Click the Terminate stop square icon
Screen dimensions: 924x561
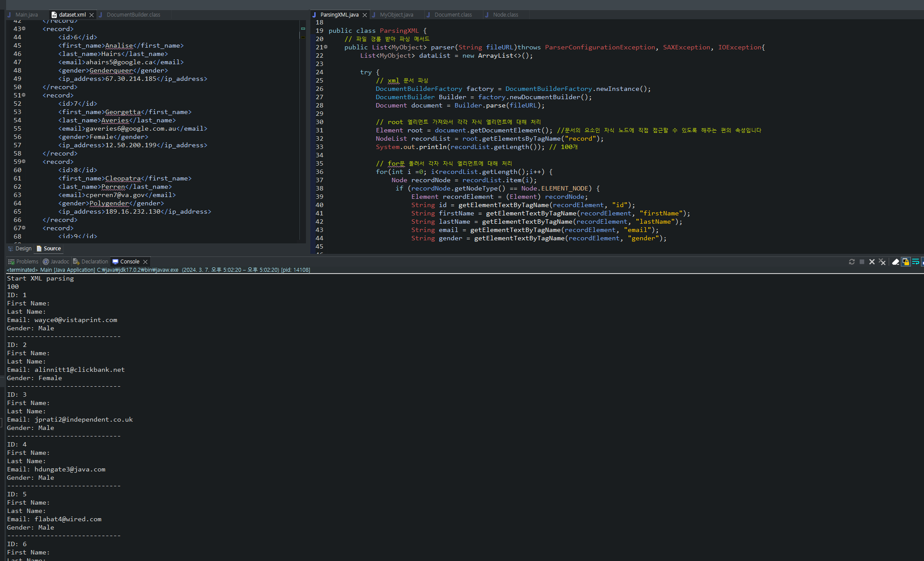[x=862, y=262]
